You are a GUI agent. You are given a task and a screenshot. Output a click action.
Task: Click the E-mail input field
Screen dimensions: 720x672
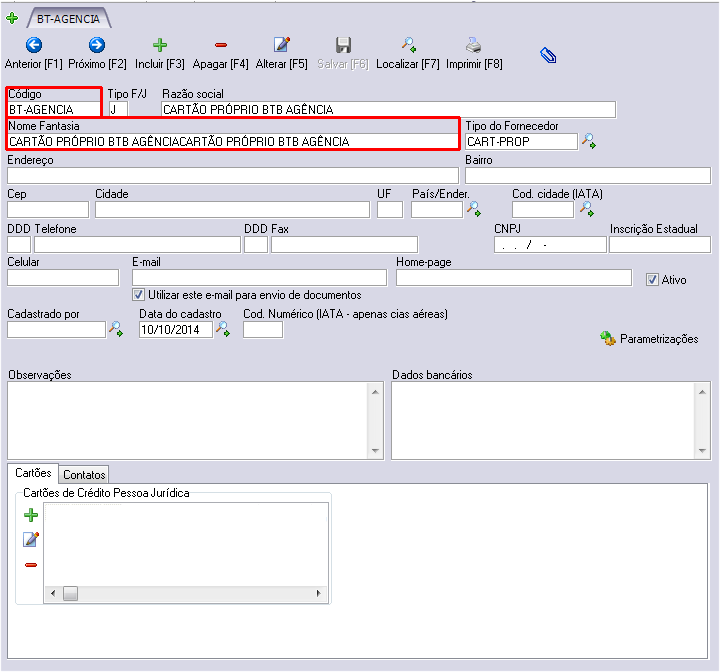pos(259,277)
